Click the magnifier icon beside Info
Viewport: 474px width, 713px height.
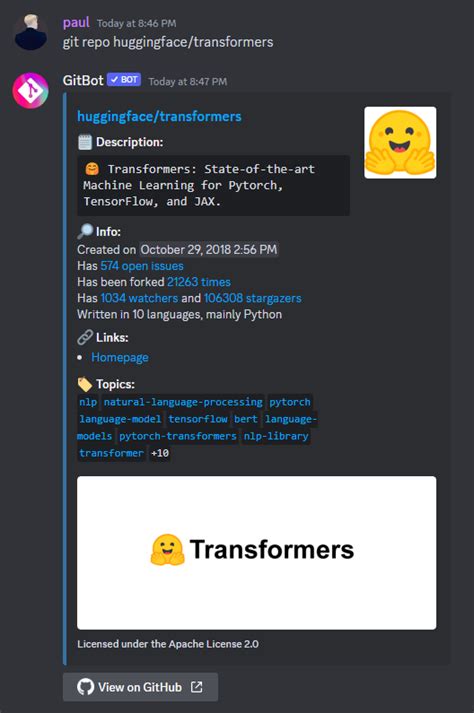tap(85, 231)
